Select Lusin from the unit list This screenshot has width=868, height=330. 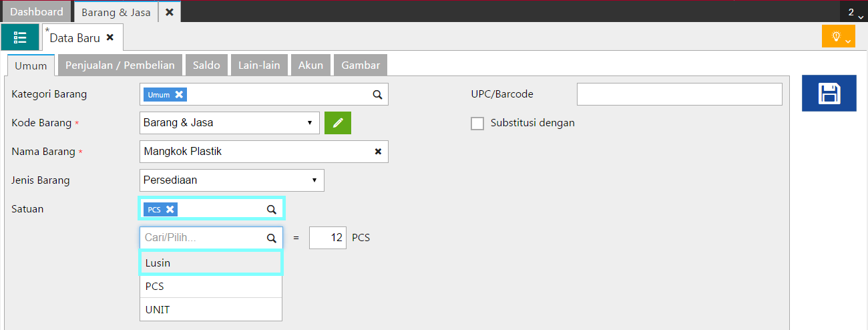tap(211, 263)
